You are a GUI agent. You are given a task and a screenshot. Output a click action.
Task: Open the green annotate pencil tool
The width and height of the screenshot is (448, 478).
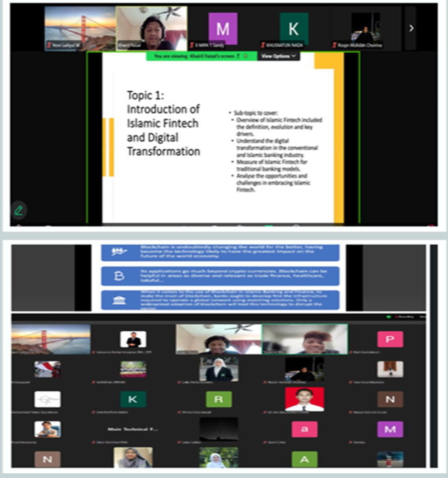pos(19,210)
